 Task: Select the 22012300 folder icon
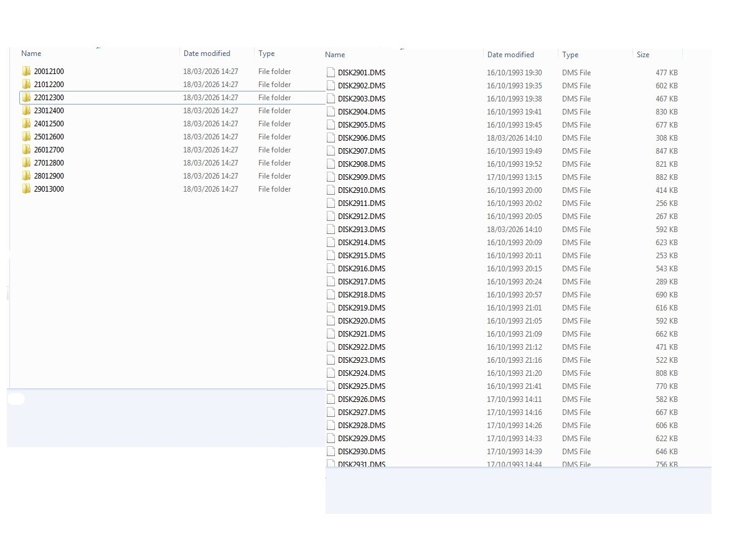pos(26,98)
